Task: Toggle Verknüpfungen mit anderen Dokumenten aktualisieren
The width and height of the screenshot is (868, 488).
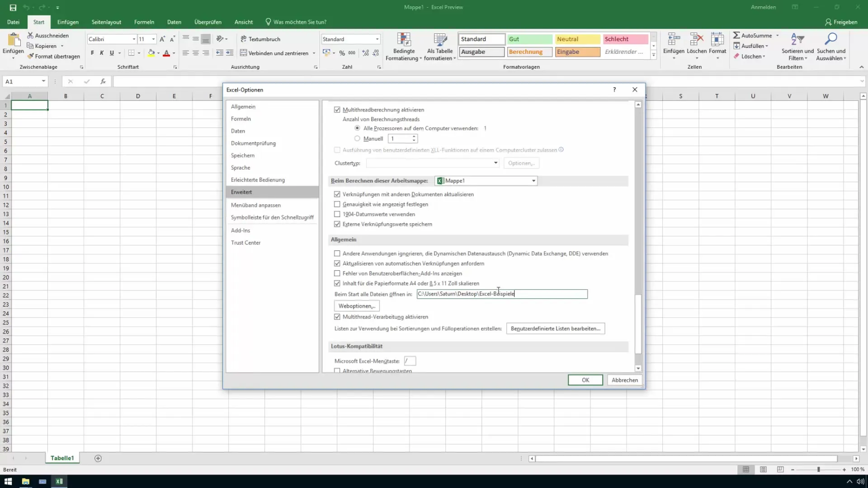Action: [337, 194]
